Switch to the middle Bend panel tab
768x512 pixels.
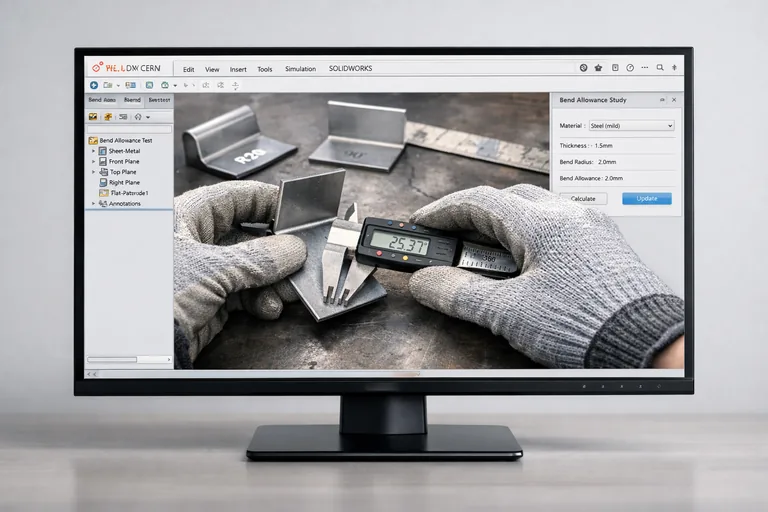[132, 100]
